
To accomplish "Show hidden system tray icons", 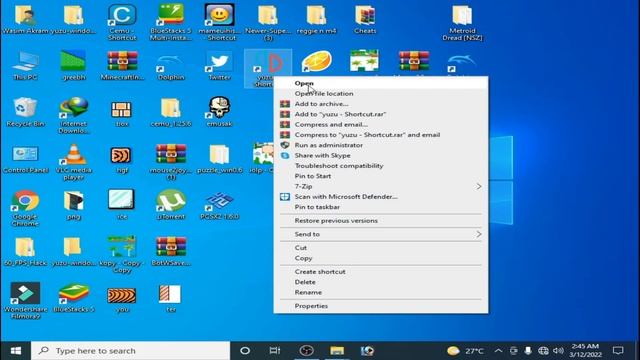I will (498, 351).
